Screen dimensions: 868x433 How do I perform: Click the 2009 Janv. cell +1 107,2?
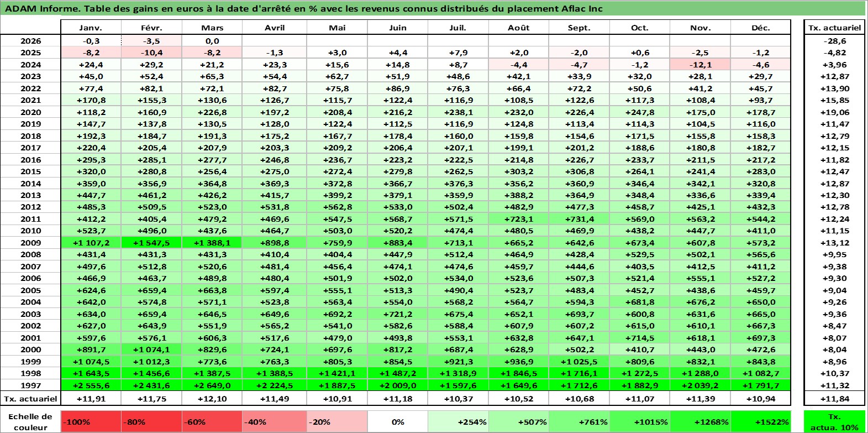click(x=91, y=243)
